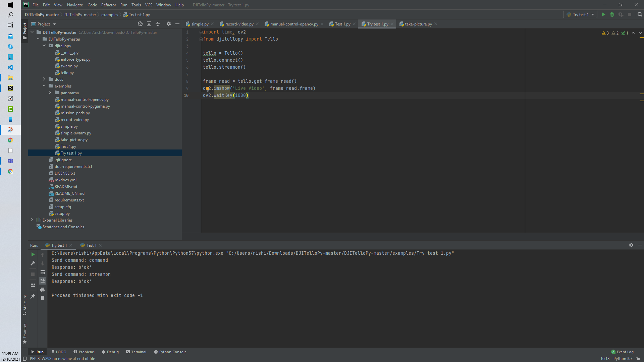Run the current Try test 1 configuration
644x362 pixels.
click(603, 14)
